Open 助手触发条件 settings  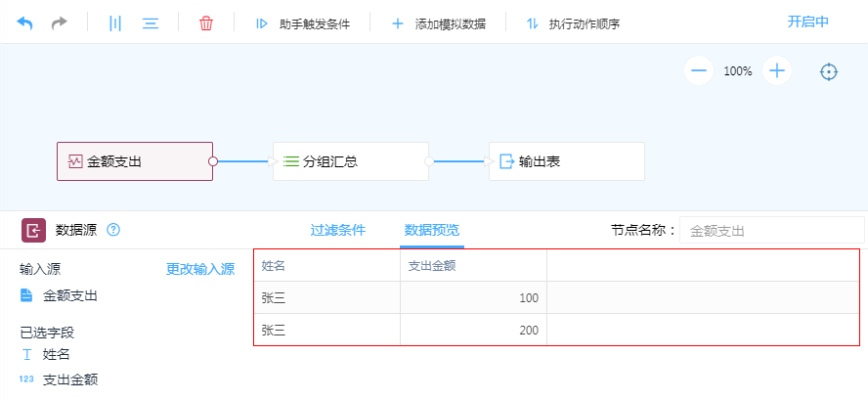pos(302,23)
